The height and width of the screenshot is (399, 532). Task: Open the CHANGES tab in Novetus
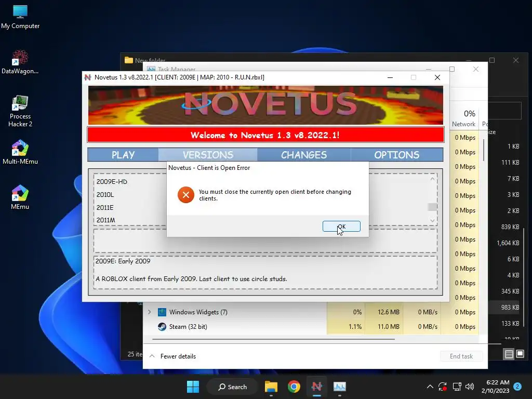[303, 155]
